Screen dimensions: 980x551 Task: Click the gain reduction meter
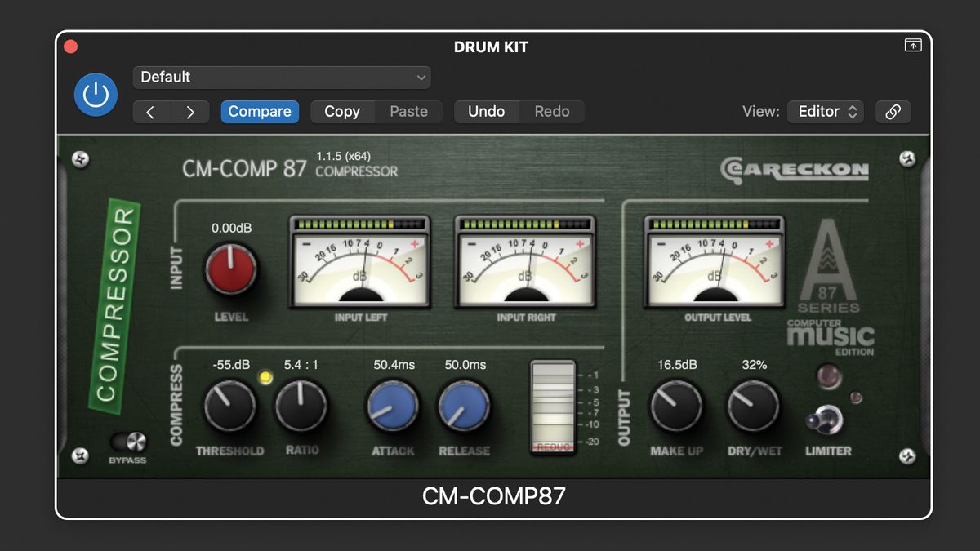coord(553,407)
